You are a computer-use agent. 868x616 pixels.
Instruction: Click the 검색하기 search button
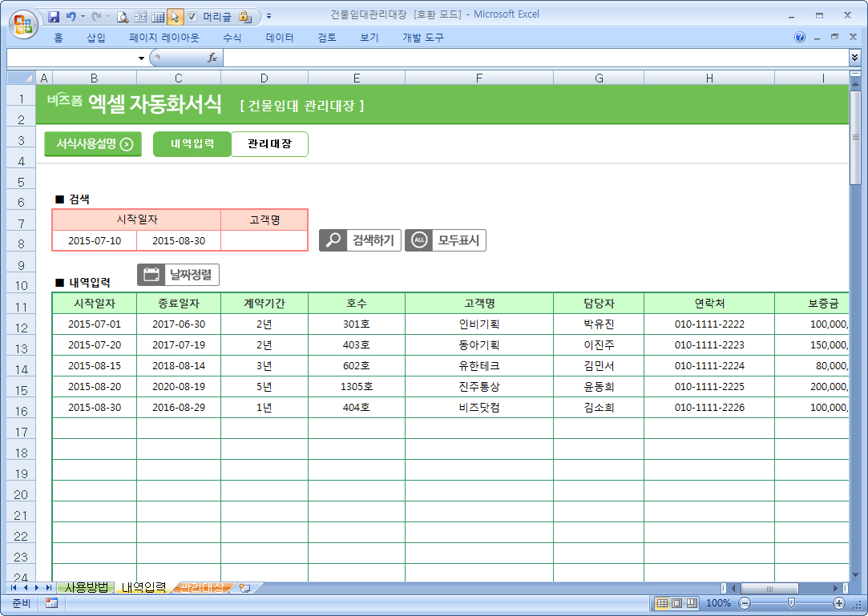point(360,240)
